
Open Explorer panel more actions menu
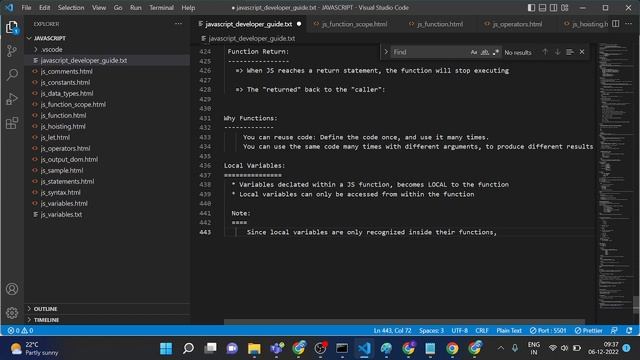(x=178, y=24)
